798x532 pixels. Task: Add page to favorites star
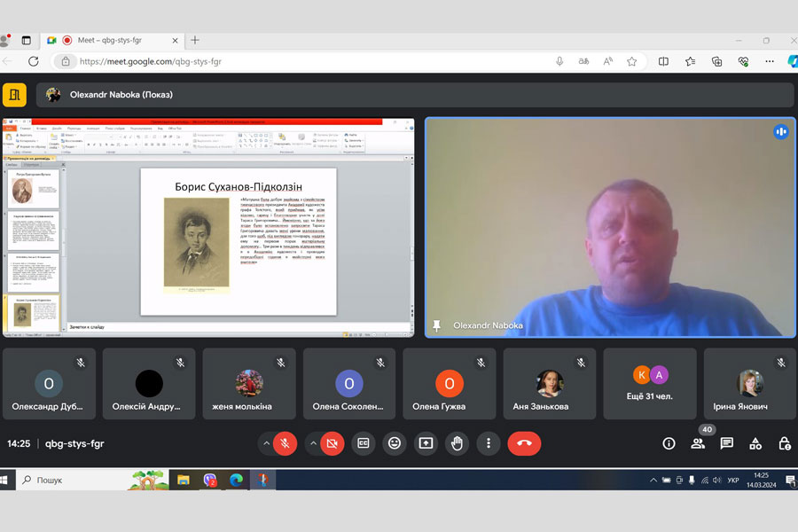[x=631, y=61]
